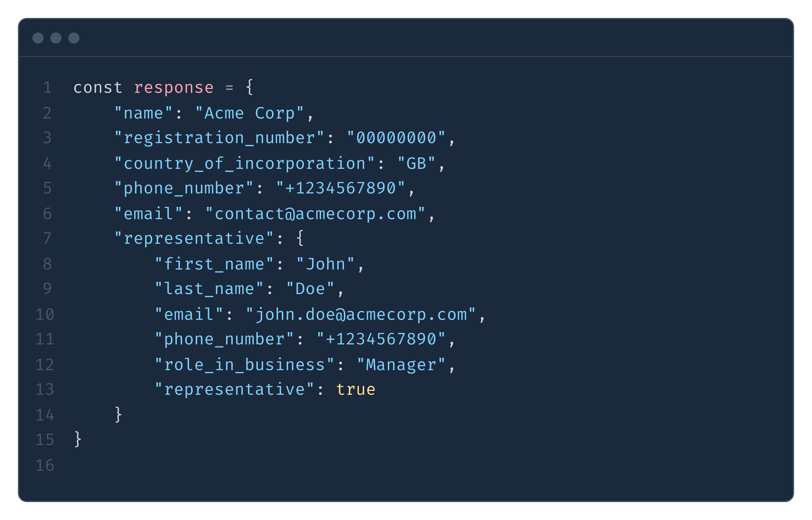
Task: Select line number 7 in the gutter
Action: (47, 238)
